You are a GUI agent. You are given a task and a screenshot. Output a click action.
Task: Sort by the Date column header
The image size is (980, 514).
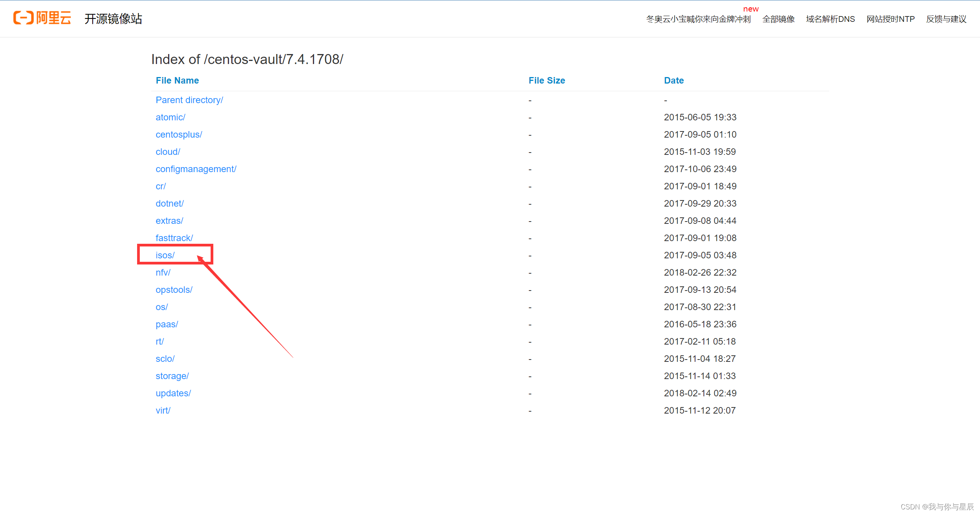click(x=674, y=80)
